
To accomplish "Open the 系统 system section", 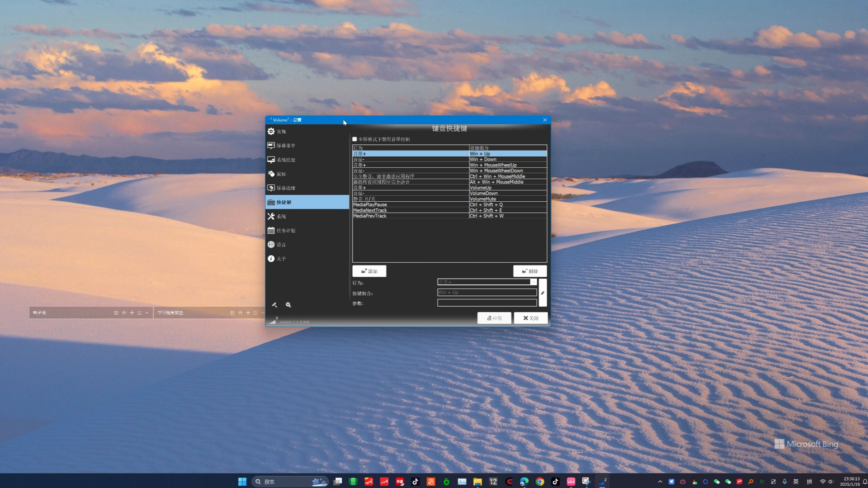I will point(281,216).
